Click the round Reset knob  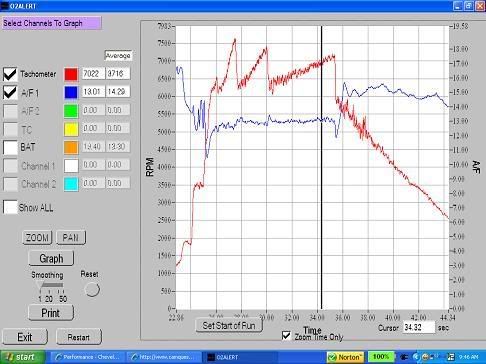[x=92, y=289]
